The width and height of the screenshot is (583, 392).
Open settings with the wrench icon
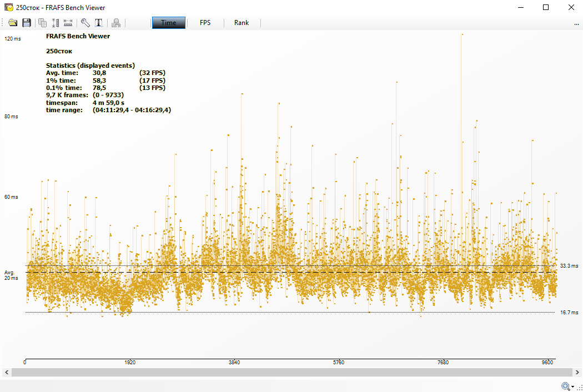coord(85,23)
